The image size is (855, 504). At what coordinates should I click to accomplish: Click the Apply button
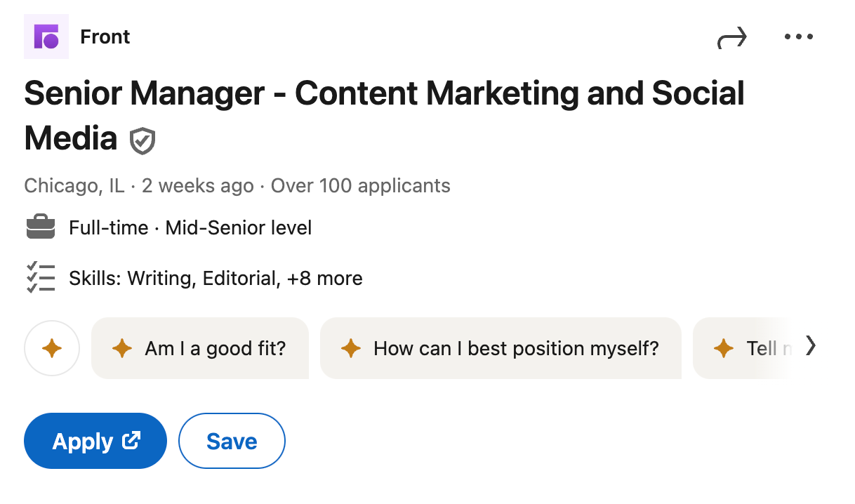pos(95,441)
